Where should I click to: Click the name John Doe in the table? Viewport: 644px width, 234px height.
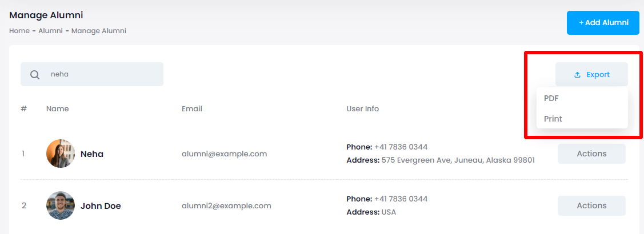coord(101,206)
